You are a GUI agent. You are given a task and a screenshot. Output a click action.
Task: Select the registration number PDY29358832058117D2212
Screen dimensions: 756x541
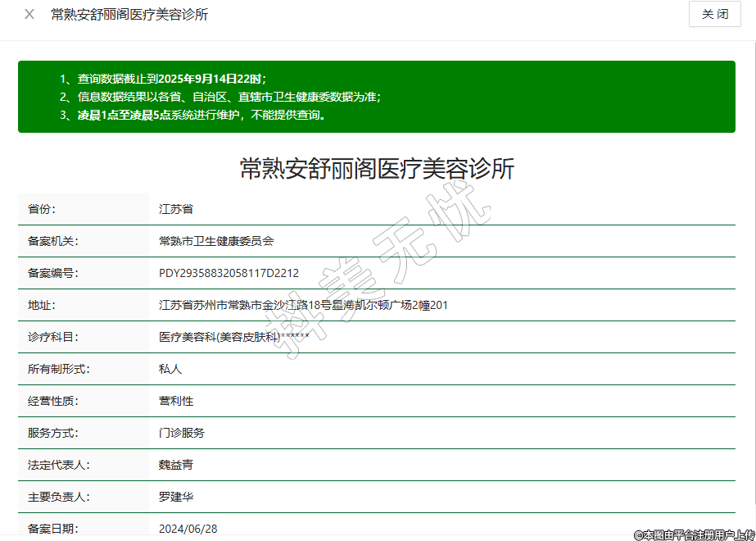[229, 273]
